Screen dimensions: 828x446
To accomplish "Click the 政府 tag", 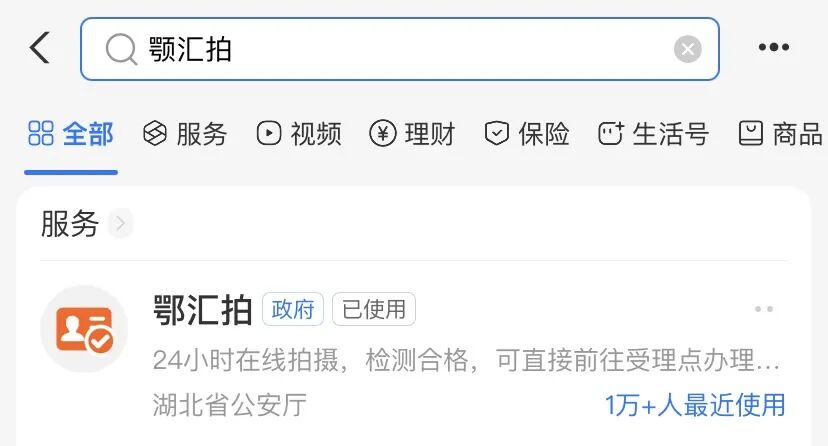I will (293, 309).
